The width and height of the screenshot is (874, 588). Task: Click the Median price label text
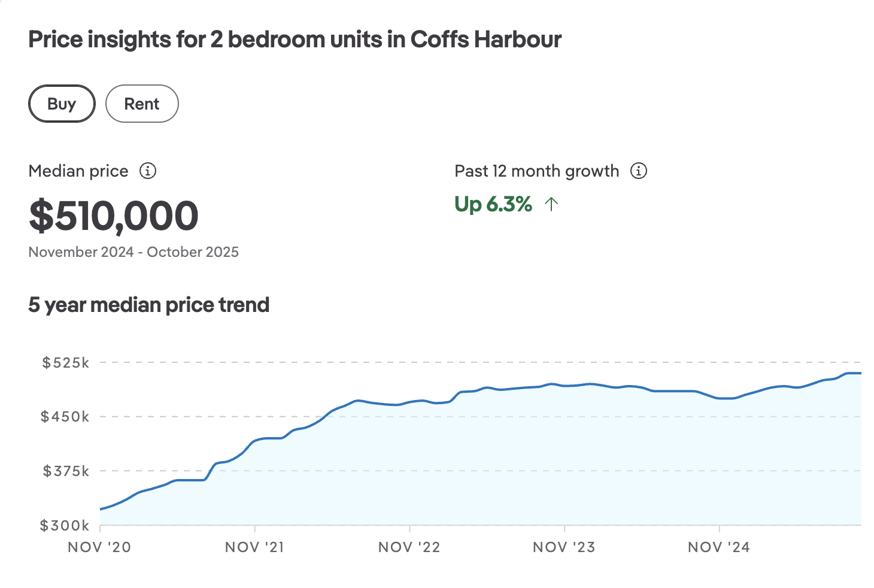[78, 171]
